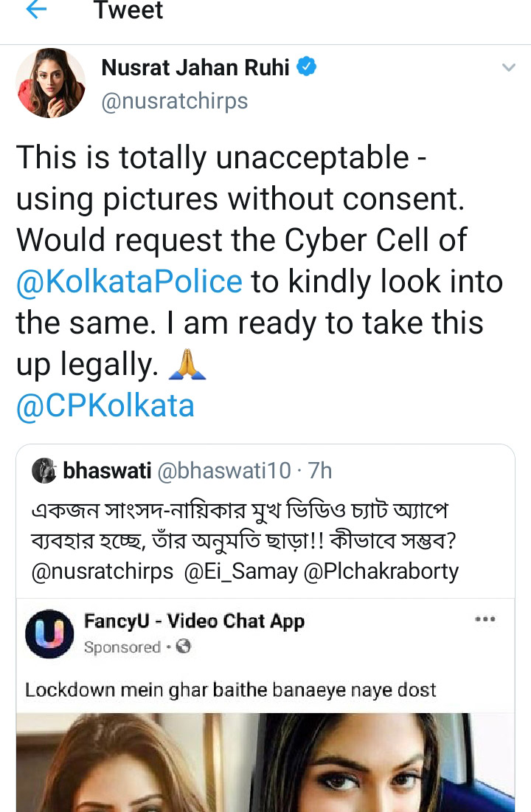Click the blue verified badge
531x812 pixels.
coord(306,66)
